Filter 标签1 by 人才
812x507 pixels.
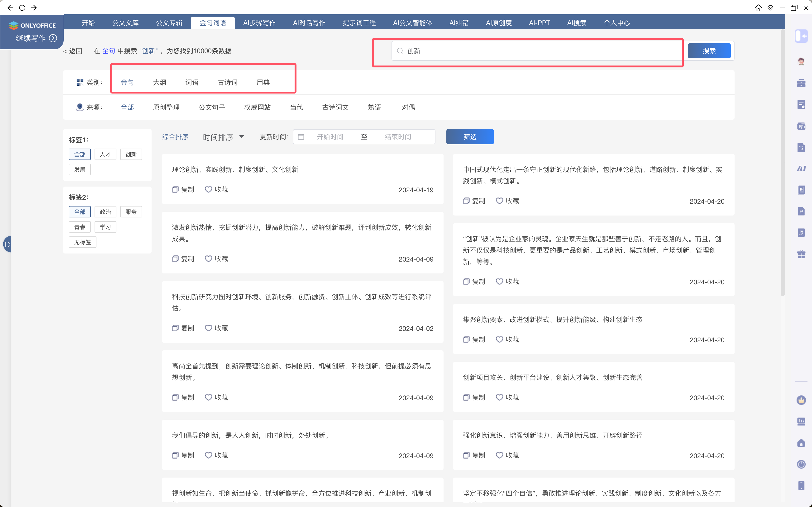[x=105, y=154]
